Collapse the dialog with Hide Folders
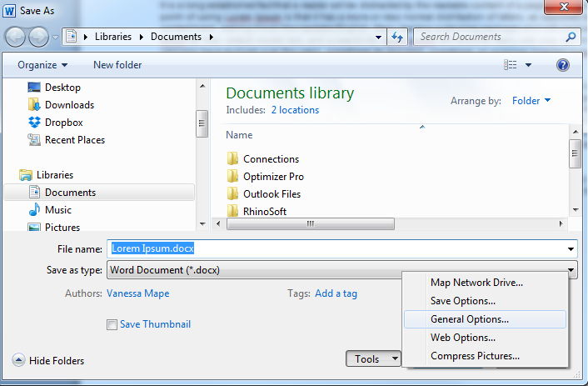 point(48,360)
